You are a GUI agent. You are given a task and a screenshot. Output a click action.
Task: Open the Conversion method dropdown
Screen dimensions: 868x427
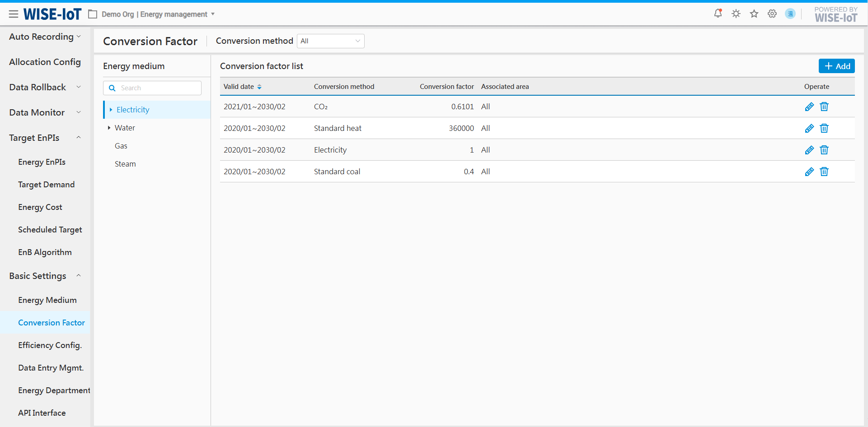pyautogui.click(x=330, y=41)
